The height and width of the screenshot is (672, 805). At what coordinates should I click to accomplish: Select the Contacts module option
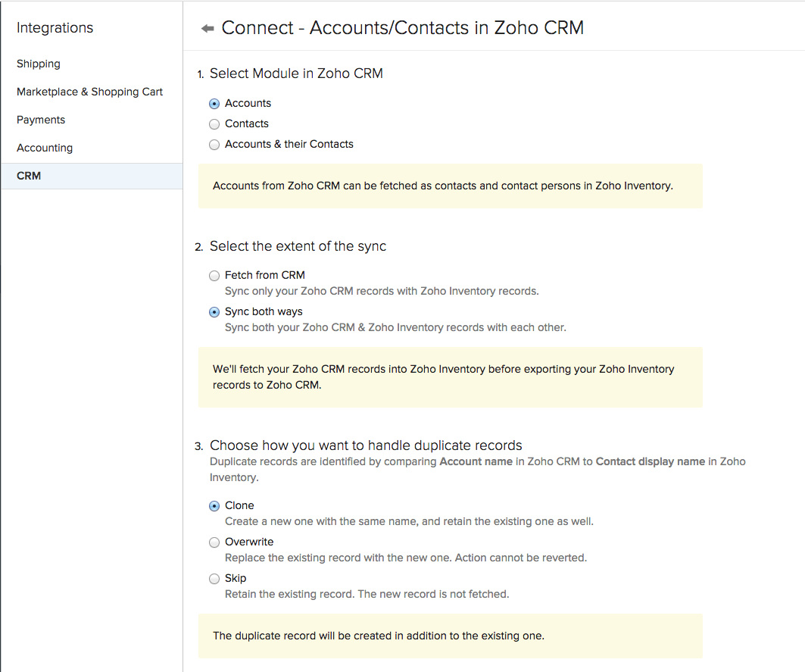(214, 123)
